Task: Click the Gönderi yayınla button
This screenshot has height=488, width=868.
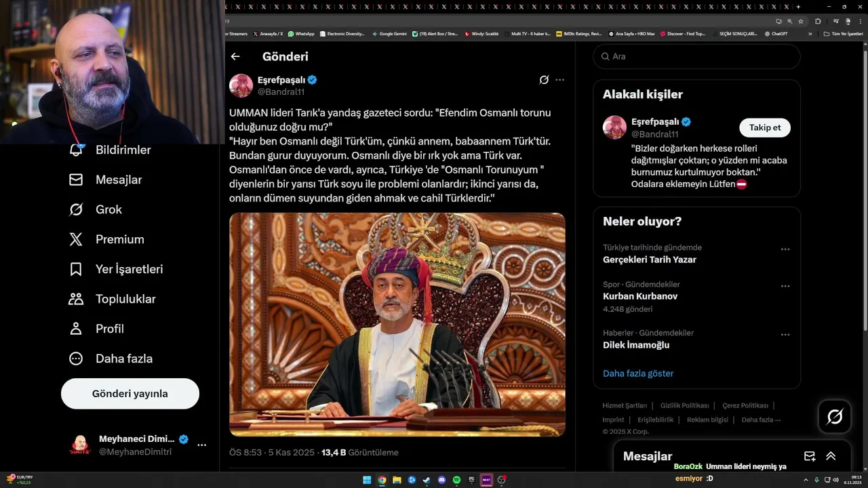Action: pos(130,394)
